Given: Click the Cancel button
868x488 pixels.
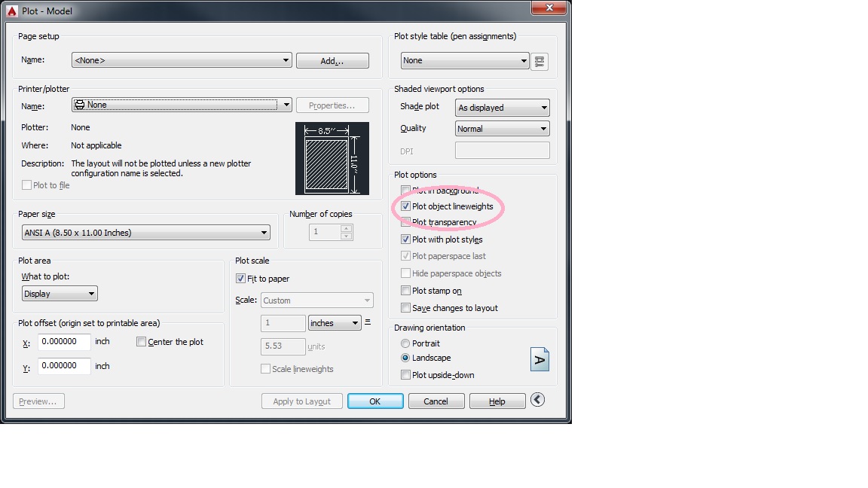Looking at the screenshot, I should click(x=436, y=401).
